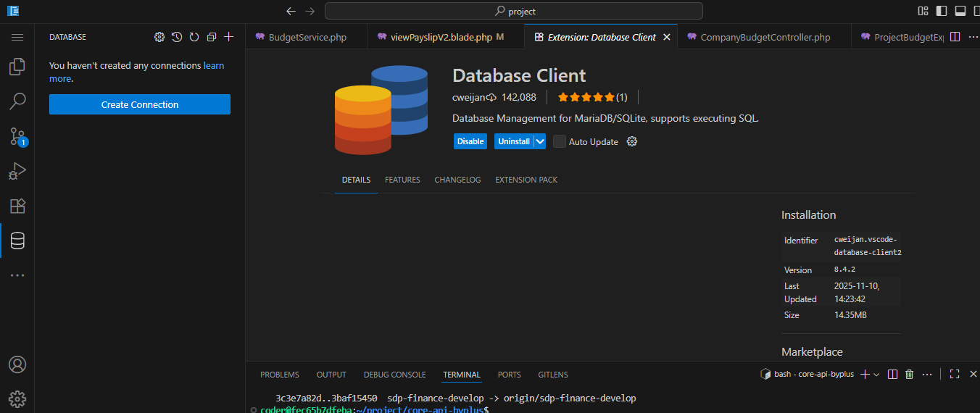Open the database panel settings gear
Viewport: 980px width, 413px height.
coord(159,37)
